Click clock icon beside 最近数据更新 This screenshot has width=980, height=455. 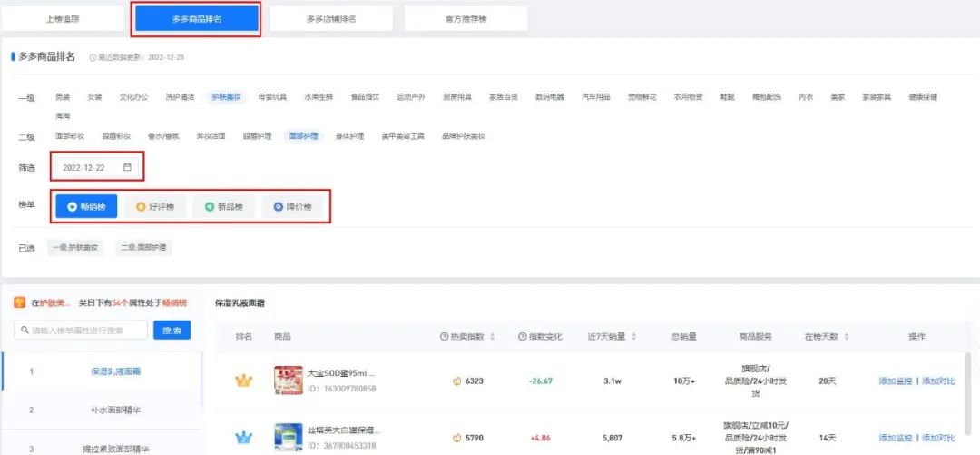tap(93, 57)
